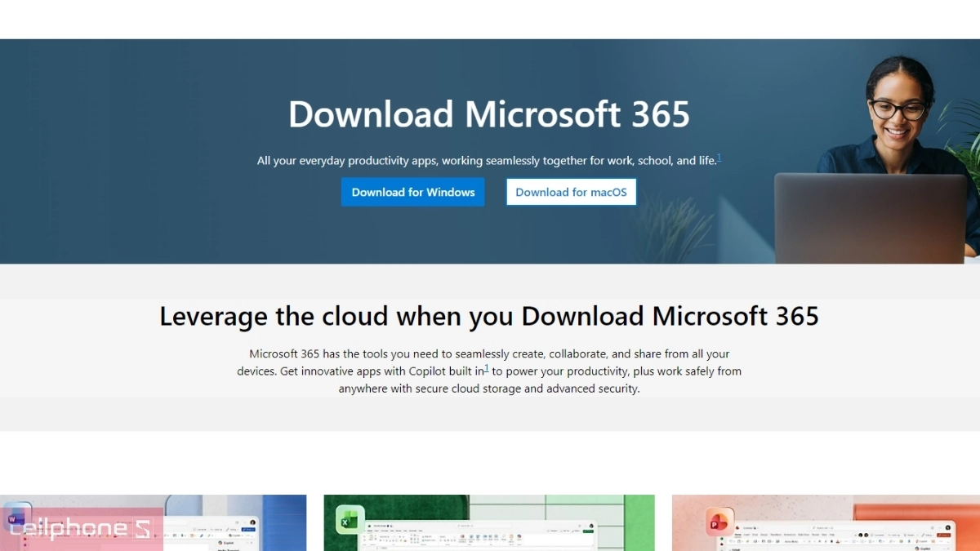Click the "Download Microsoft 365" hero heading
980x551 pixels.
click(x=489, y=114)
